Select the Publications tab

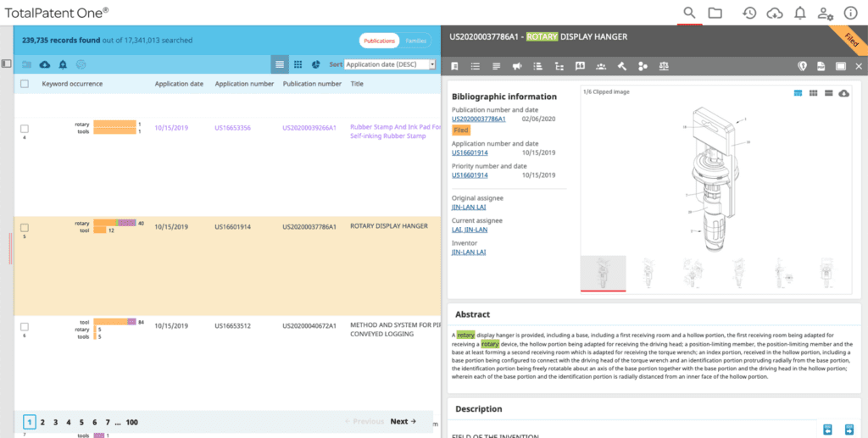(x=379, y=41)
